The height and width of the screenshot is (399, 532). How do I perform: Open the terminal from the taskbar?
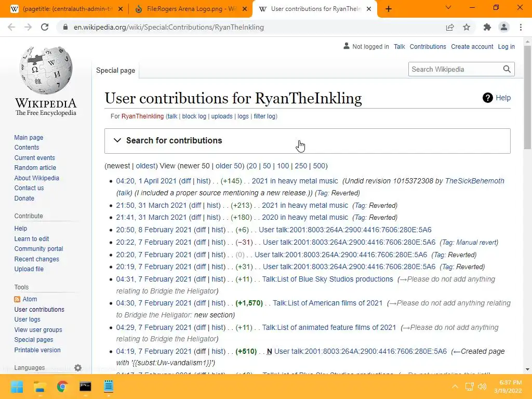click(85, 387)
